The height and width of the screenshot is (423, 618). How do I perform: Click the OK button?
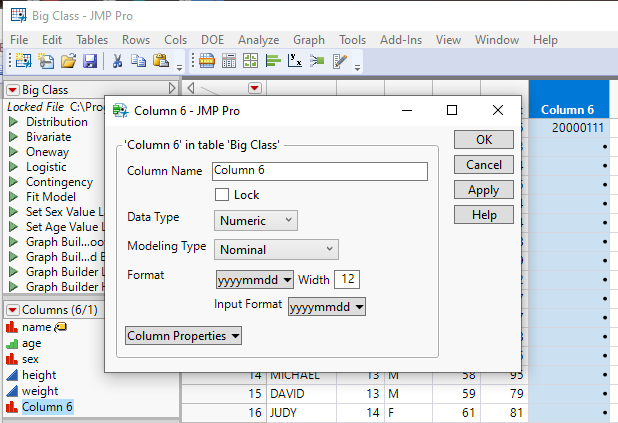484,140
